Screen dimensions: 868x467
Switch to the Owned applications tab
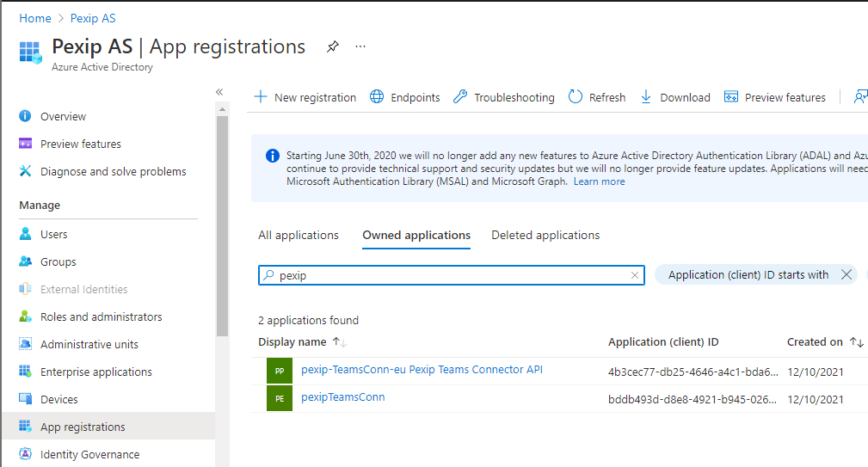tap(416, 235)
